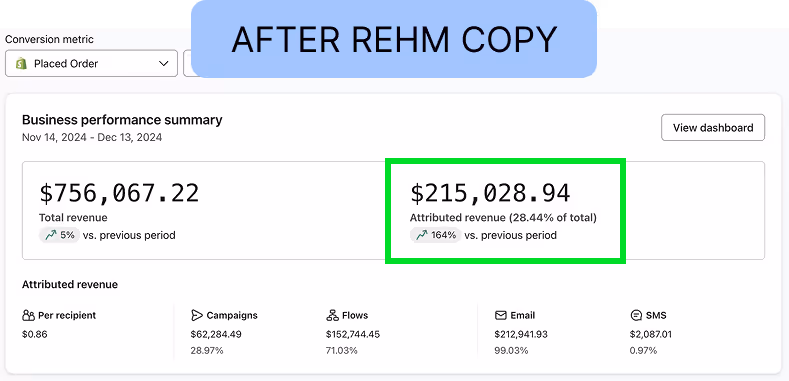Click the Email envelope icon

tap(500, 316)
